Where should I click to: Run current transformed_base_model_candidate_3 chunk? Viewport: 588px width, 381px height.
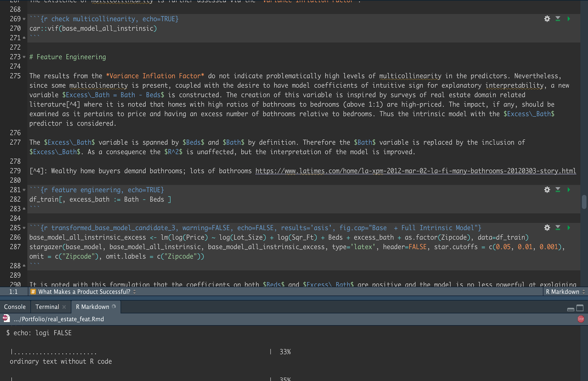569,228
